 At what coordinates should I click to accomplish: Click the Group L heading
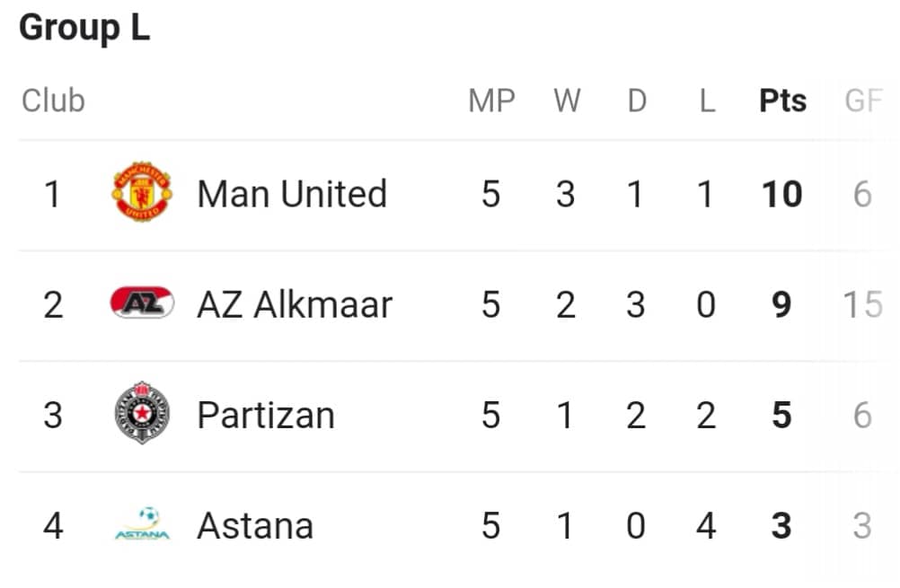coord(84,27)
